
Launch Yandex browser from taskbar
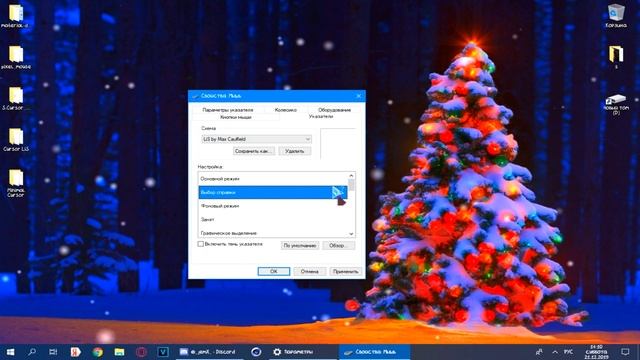click(x=76, y=351)
